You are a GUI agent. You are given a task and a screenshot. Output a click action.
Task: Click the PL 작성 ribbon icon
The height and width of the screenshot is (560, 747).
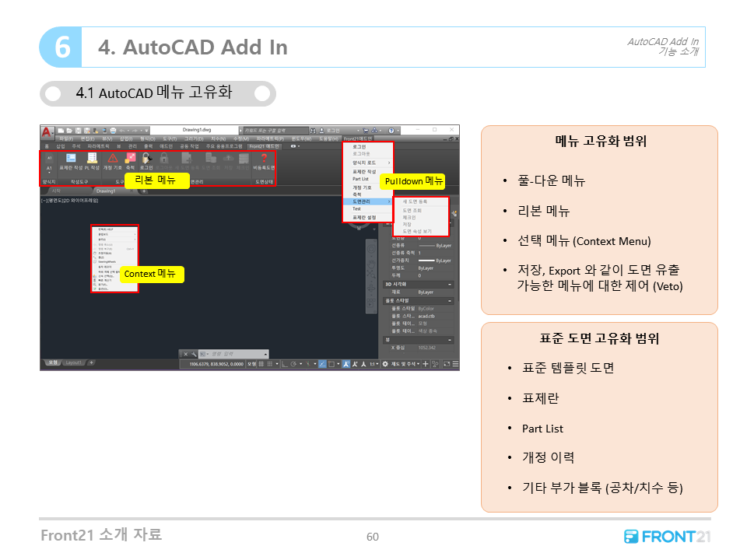[x=92, y=158]
